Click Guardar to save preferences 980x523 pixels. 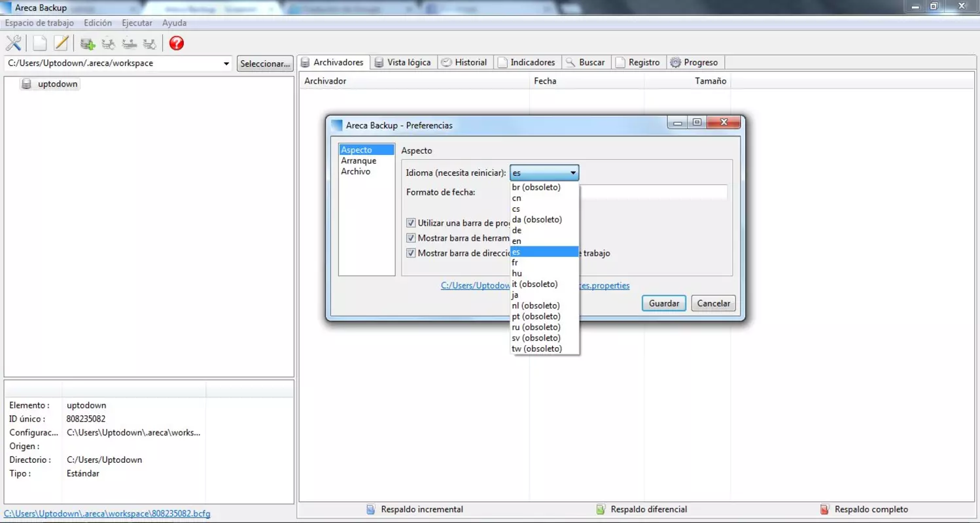(664, 303)
